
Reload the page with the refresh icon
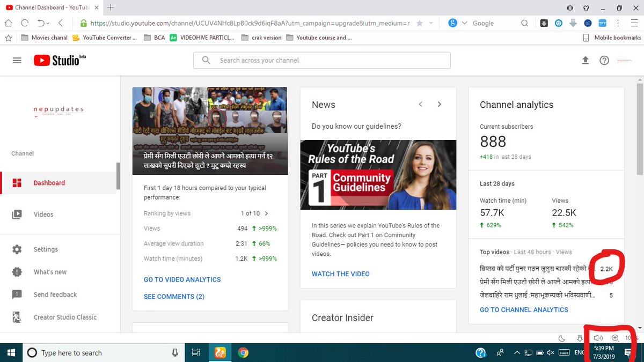(x=24, y=23)
